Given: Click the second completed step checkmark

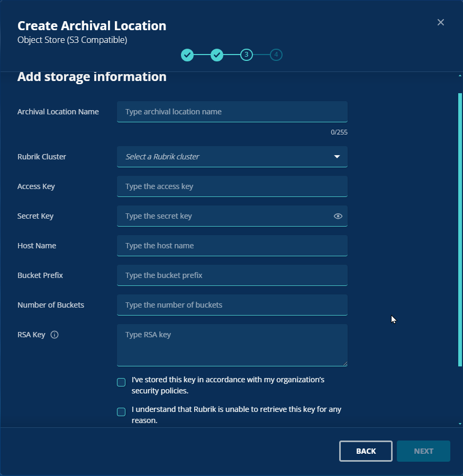Looking at the screenshot, I should [216, 55].
